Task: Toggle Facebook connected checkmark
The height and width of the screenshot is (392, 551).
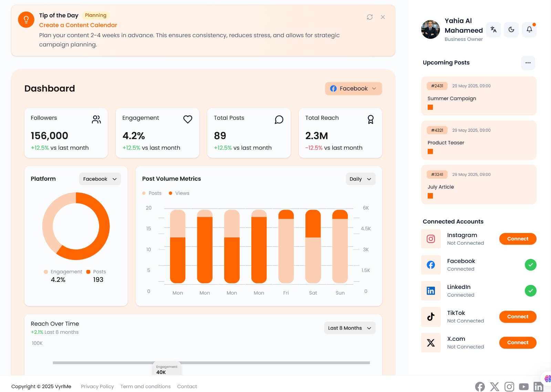Action: (530, 265)
